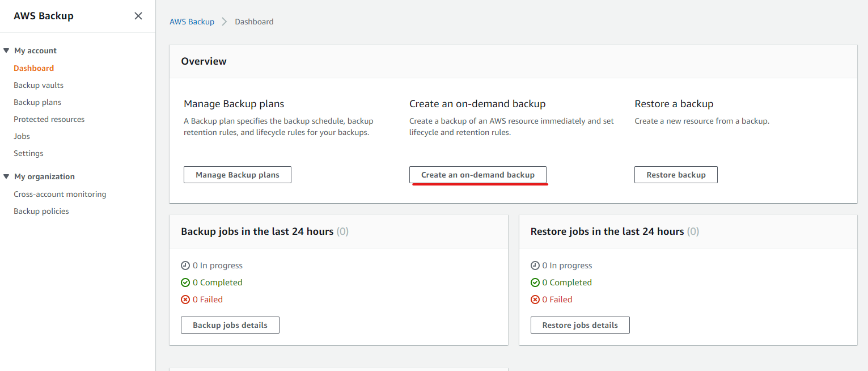Screen dimensions: 868x371
Task: Open Restore jobs details
Action: [580, 325]
